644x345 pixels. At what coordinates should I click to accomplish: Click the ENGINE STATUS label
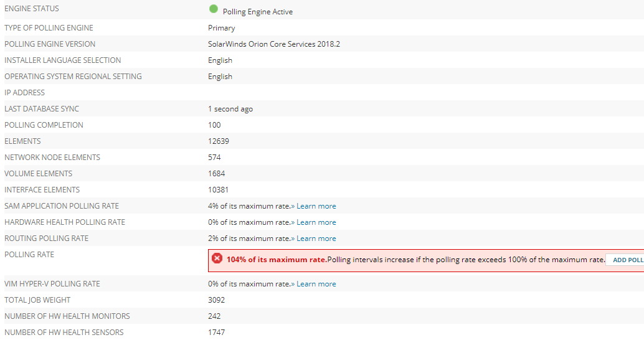32,9
